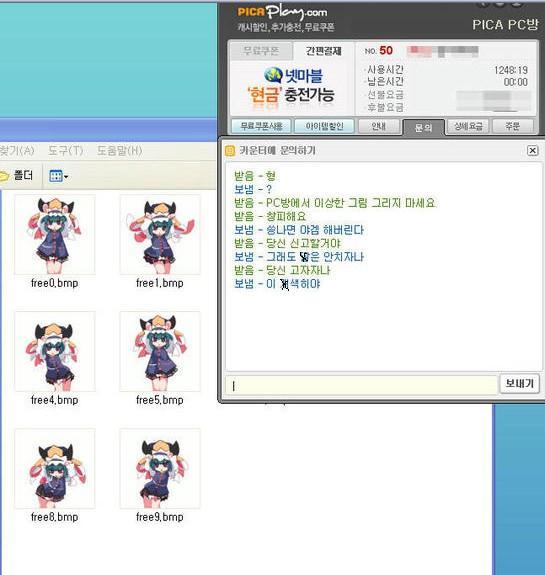
Task: Open the views icon dropdown
Action: coord(59,176)
